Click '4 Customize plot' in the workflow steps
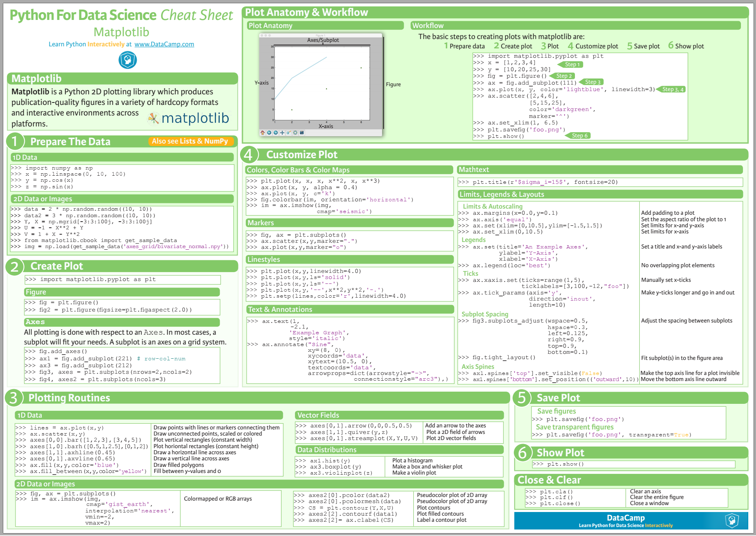756x536 pixels. tap(593, 46)
